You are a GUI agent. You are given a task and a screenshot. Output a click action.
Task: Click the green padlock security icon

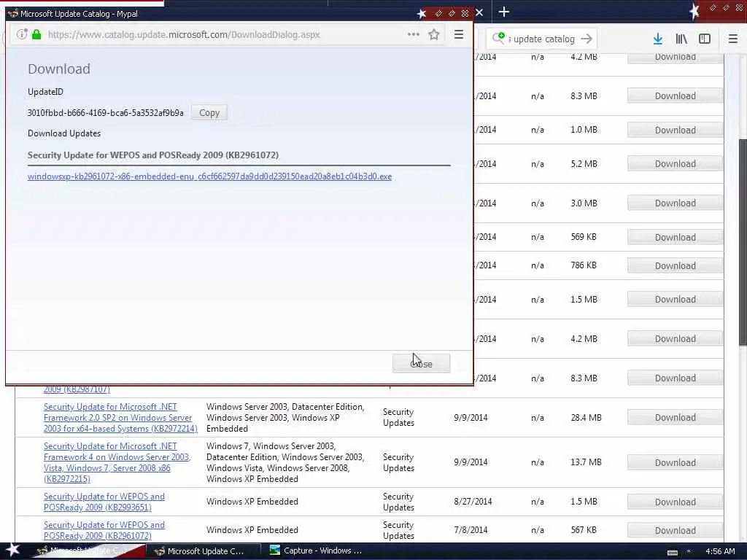(x=36, y=34)
